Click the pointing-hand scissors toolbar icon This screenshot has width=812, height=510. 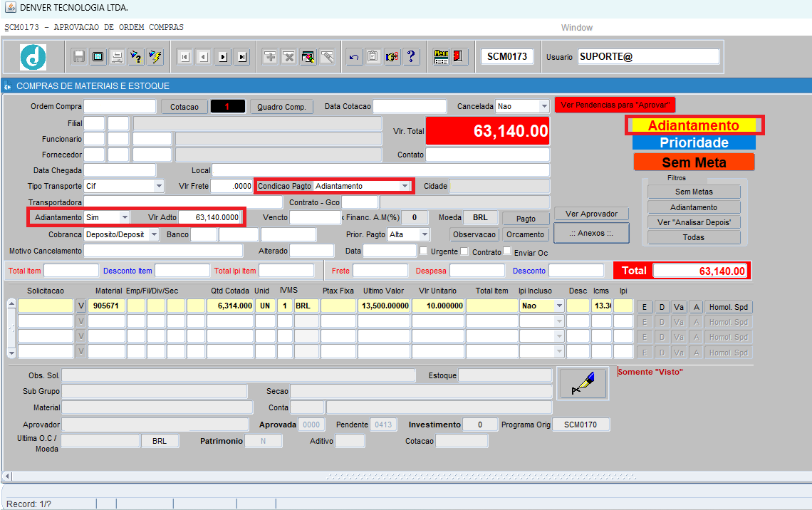[x=392, y=56]
